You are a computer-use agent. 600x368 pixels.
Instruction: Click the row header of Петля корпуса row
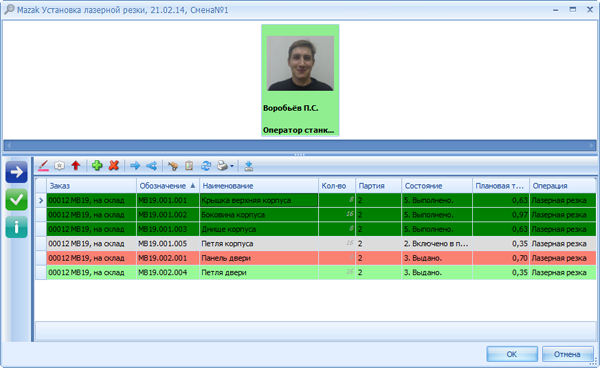(41, 244)
